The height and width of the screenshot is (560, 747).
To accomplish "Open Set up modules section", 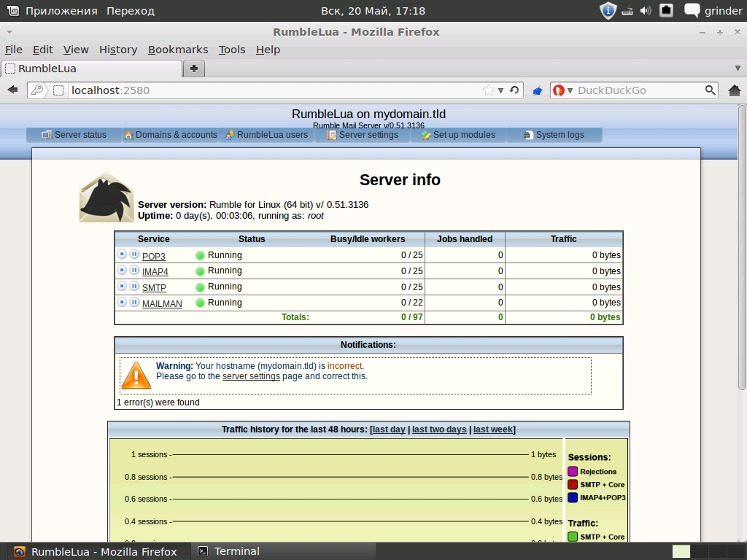I will [x=458, y=135].
